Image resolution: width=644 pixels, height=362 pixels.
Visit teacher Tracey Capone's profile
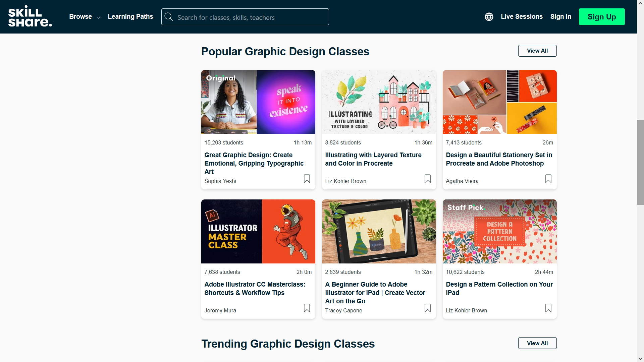tap(343, 310)
